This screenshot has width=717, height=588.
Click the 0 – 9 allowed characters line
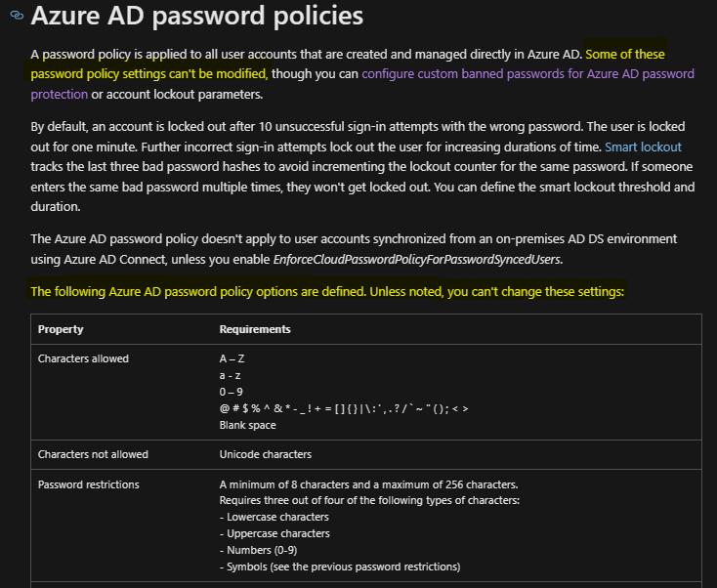[x=231, y=392]
